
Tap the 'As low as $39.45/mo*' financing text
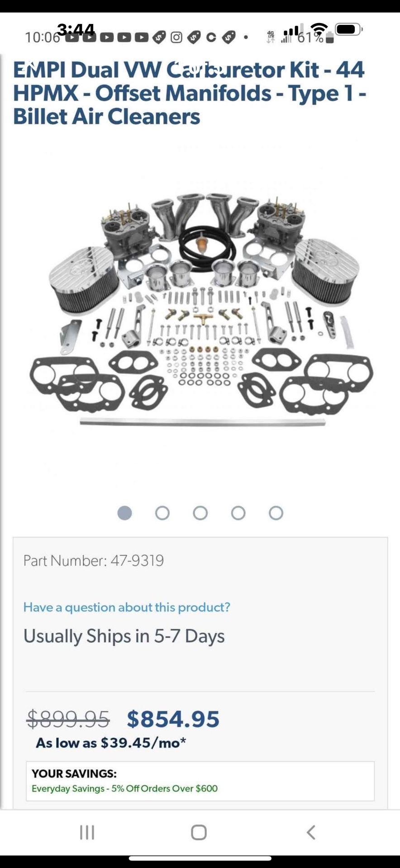coord(111,743)
